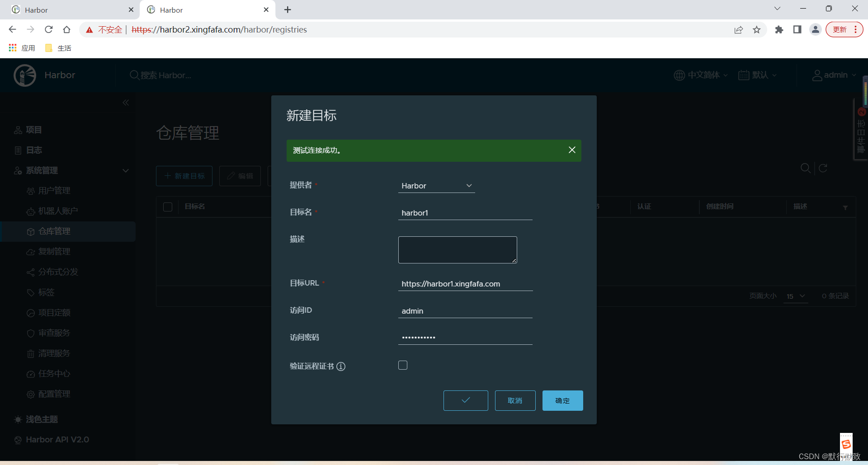Click the browser forward arrow

(30, 29)
